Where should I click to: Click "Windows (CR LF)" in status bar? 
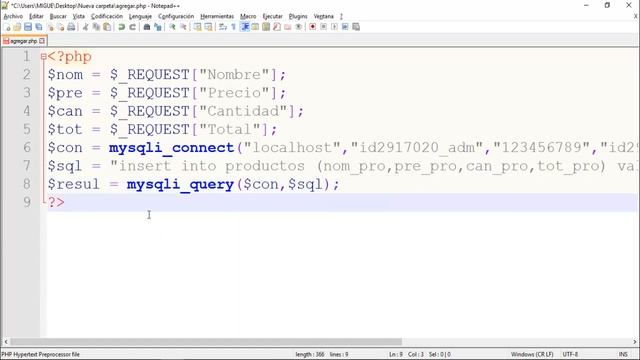532,354
